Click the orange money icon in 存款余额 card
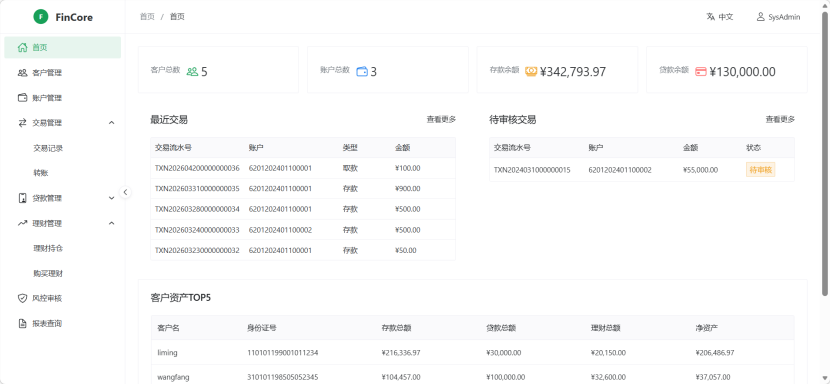Screen dimensions: 830x384 (531, 72)
